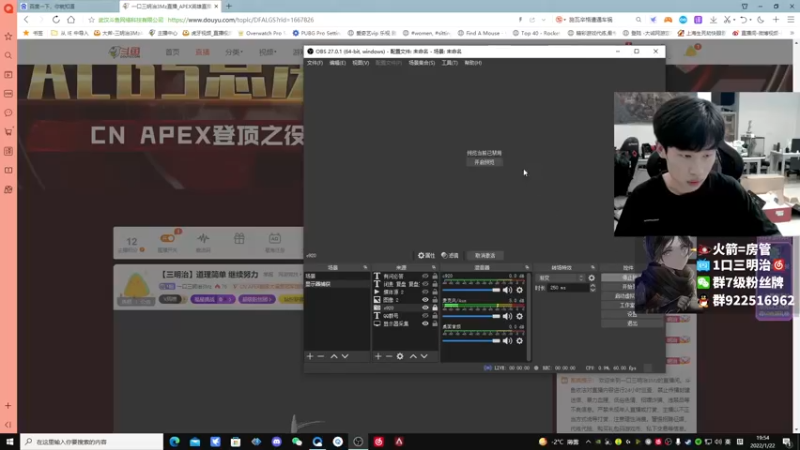800x450 pixels.
Task: Toggle visibility of the image source row
Action: (425, 300)
